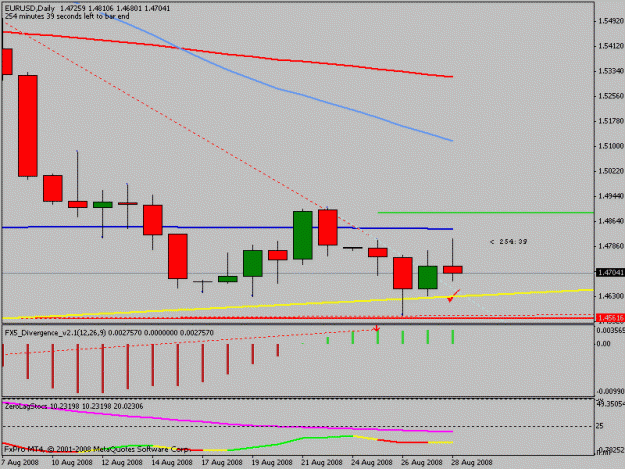The height and width of the screenshot is (469, 625).
Task: Click the 25 level on ZeroLagStocs scale
Action: 600,426
